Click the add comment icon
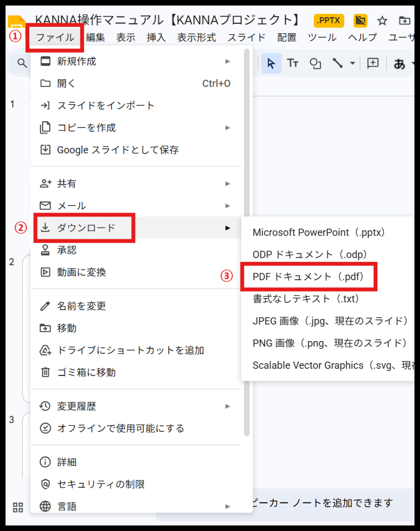This screenshot has height=531, width=420. pyautogui.click(x=373, y=63)
